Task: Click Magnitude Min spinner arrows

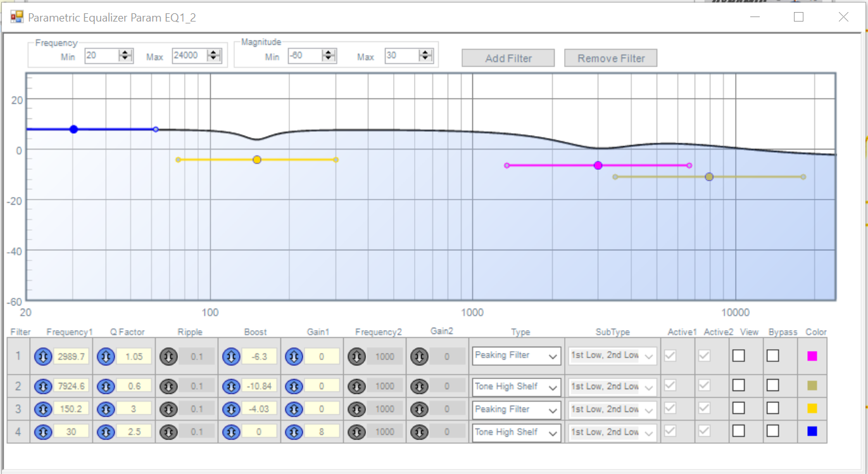Action: [329, 56]
